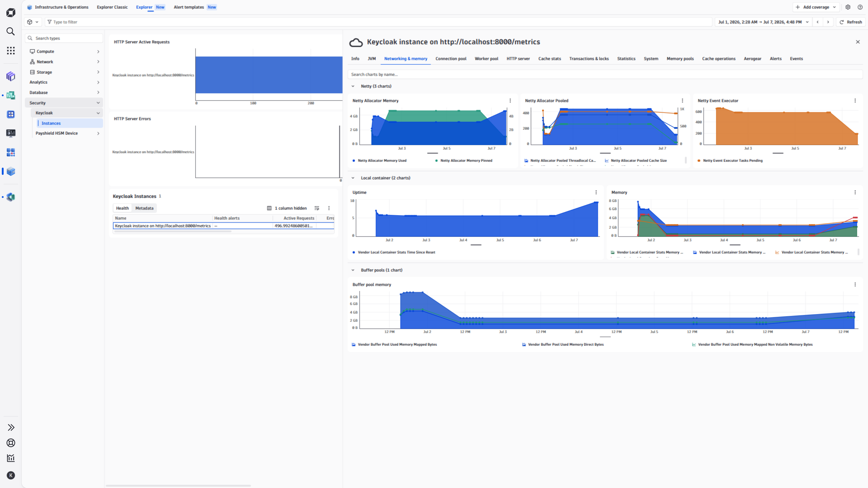Click the Search charts by name field
868x488 pixels.
pyautogui.click(x=605, y=74)
